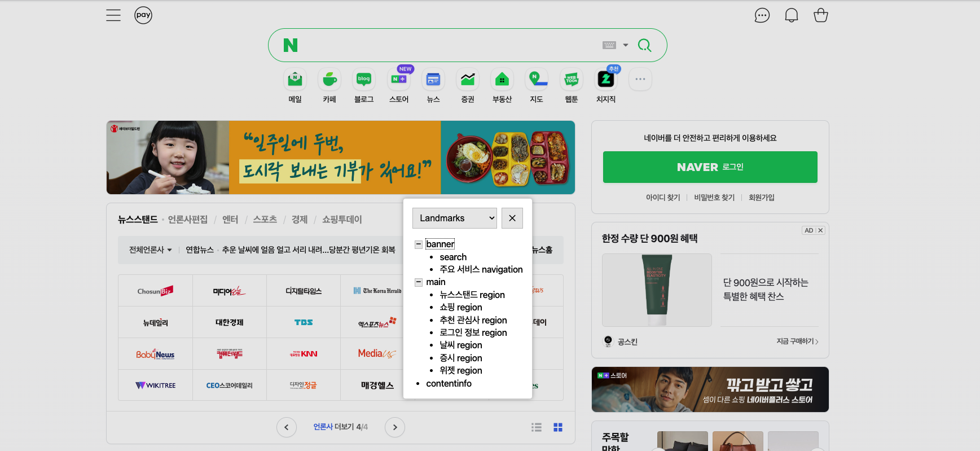The image size is (980, 451).
Task: Open the 지도 map shortcut icon
Action: (x=537, y=80)
